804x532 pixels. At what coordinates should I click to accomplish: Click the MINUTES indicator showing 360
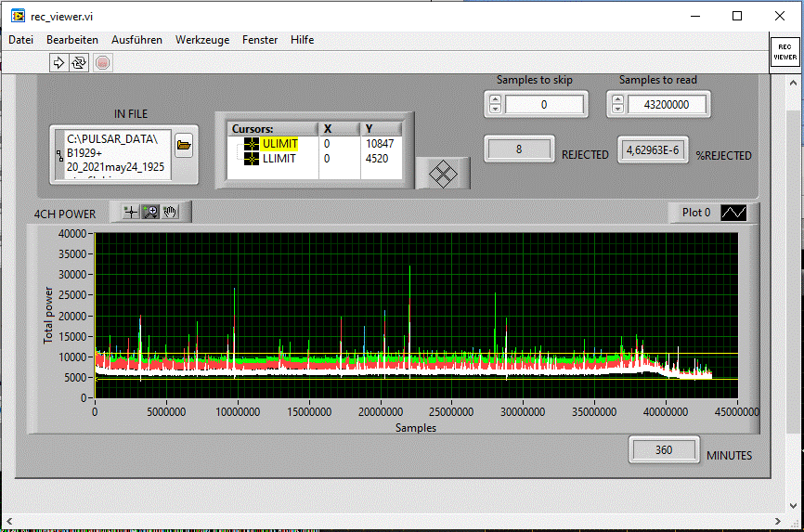click(x=664, y=450)
